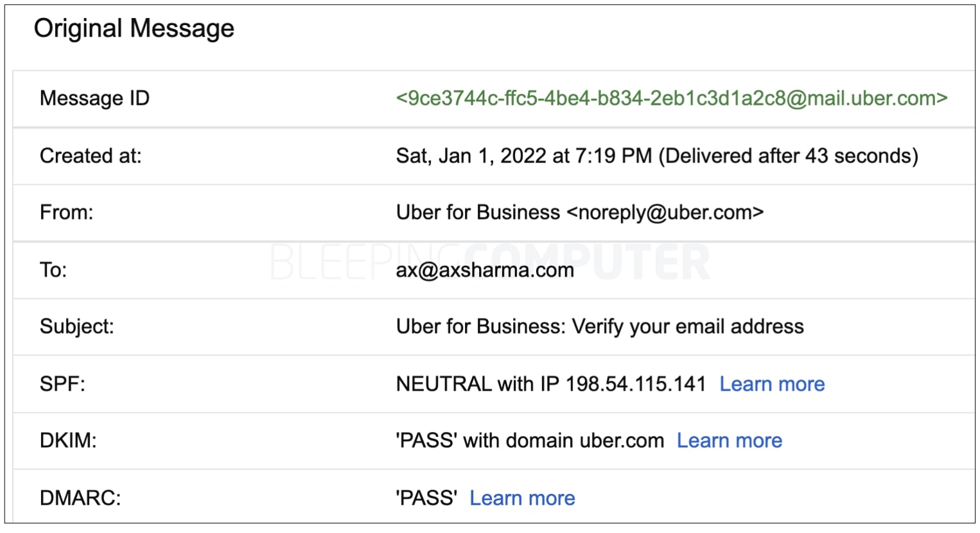Click the recipient address ax@axsharma.com
Screen dimensions: 980x533
(x=485, y=270)
